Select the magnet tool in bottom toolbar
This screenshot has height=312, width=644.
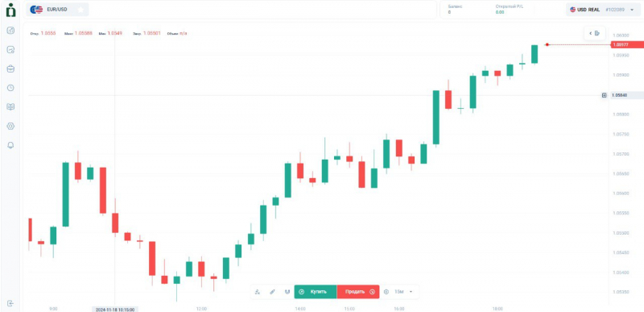(287, 292)
